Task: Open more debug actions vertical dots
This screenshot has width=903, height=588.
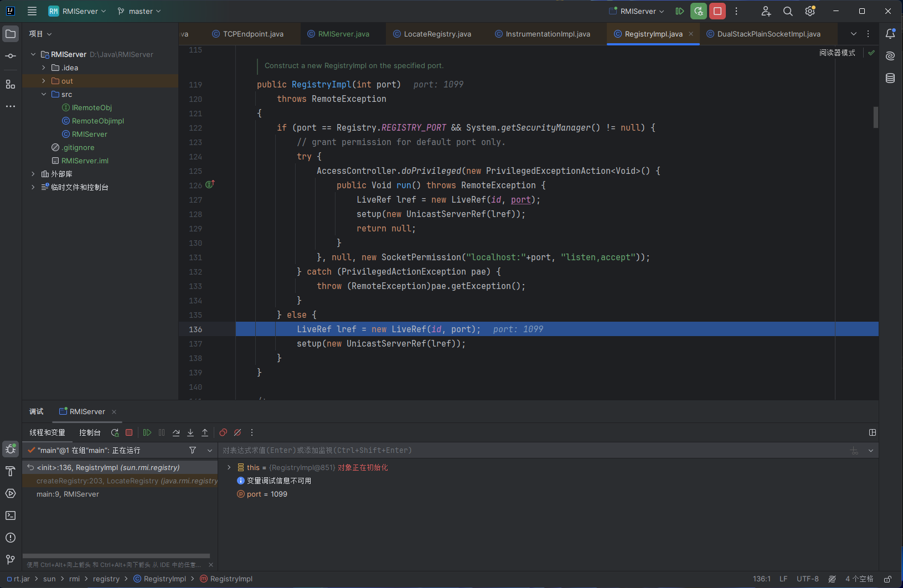Action: pos(252,432)
